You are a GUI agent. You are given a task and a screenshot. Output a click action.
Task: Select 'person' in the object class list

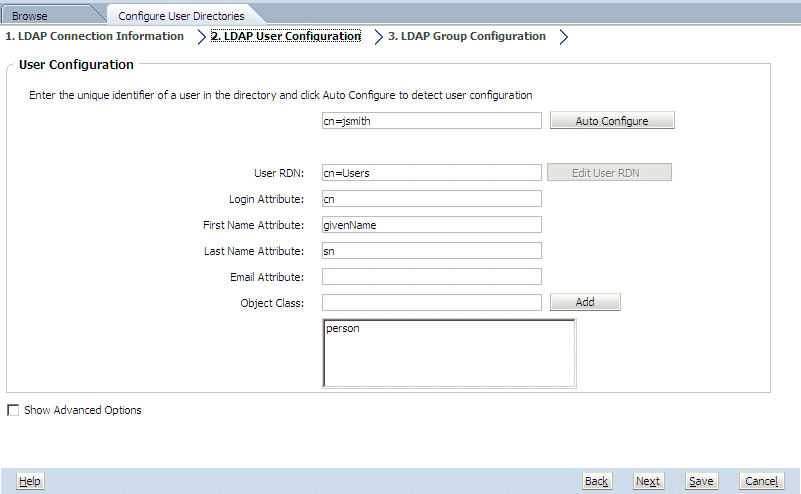pos(343,328)
